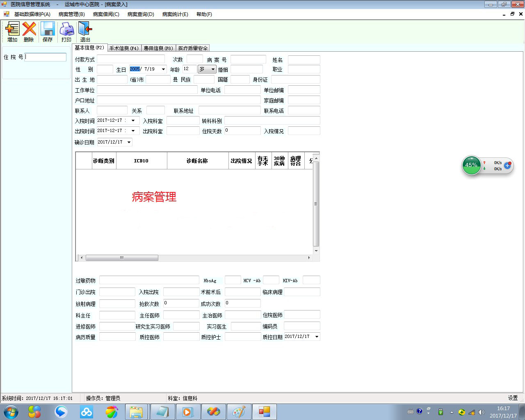Click the 身份证 input field
The height and width of the screenshot is (420, 525).
point(296,79)
